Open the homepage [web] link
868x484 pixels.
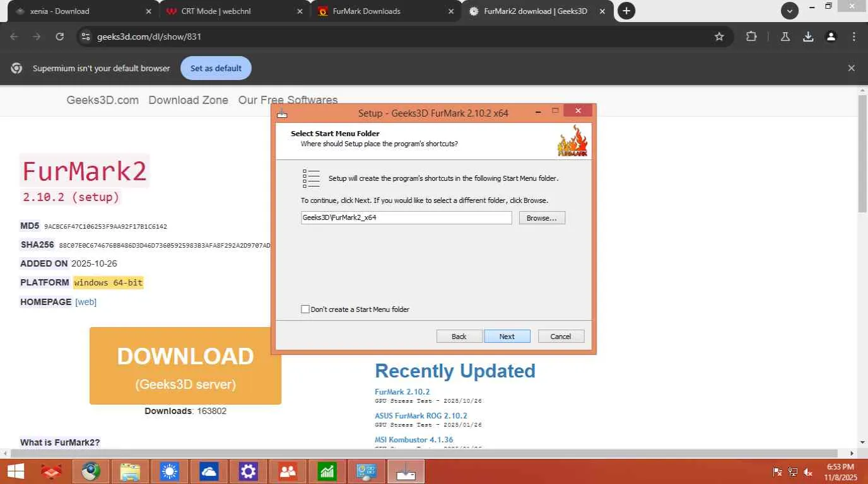tap(86, 302)
